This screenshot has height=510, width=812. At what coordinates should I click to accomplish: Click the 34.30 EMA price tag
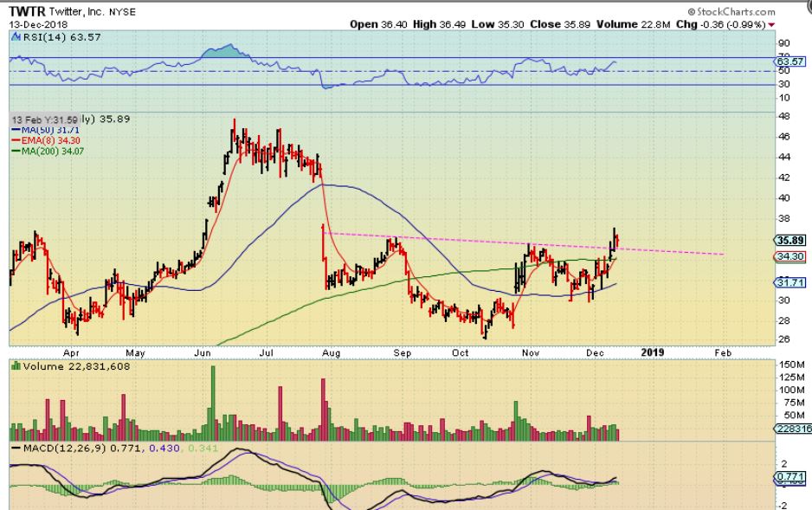(790, 256)
